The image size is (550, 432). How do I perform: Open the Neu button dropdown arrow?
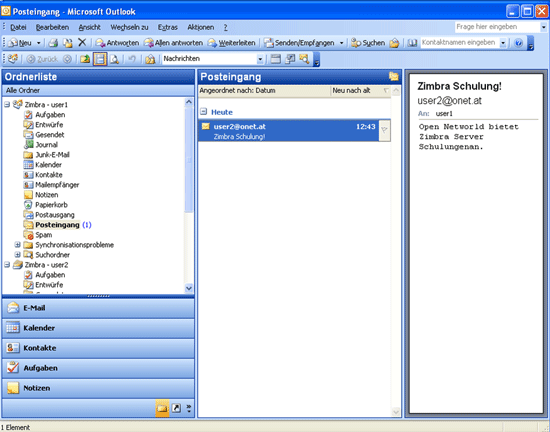point(39,43)
